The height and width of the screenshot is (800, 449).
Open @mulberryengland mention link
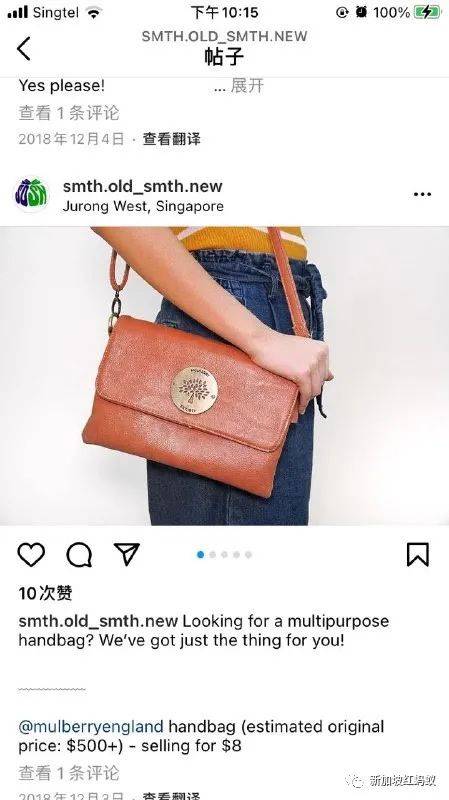[91, 726]
